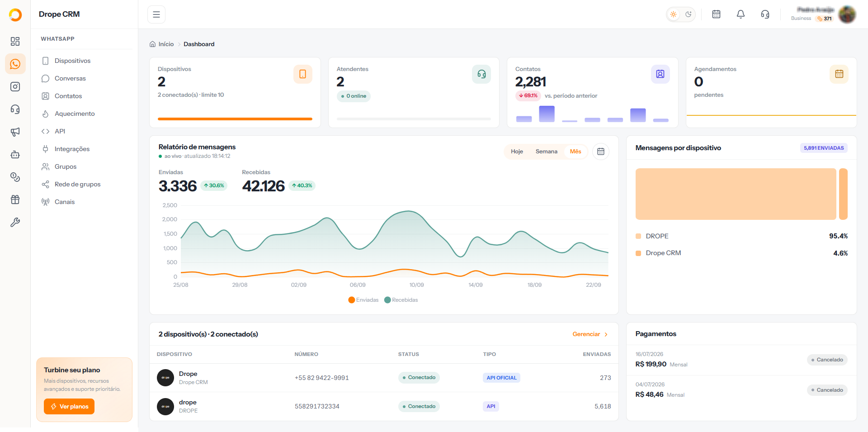Image resolution: width=868 pixels, height=432 pixels.
Task: Open the Instagram icon in left rail
Action: (x=15, y=87)
